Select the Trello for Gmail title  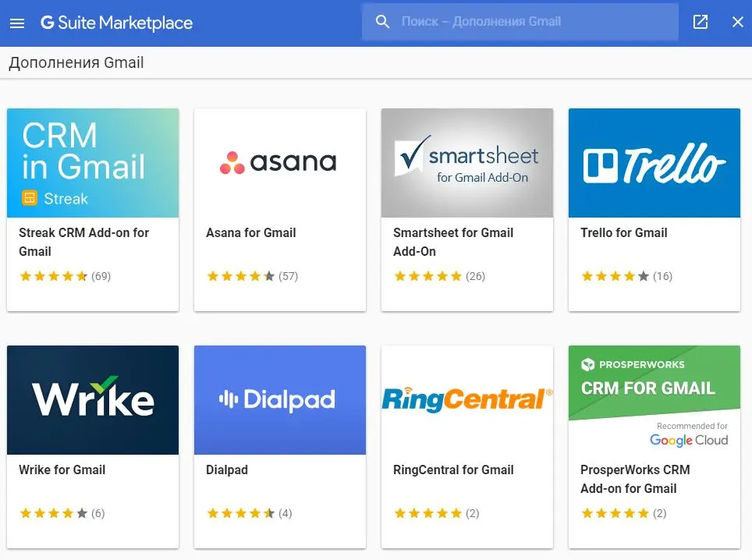coord(623,233)
